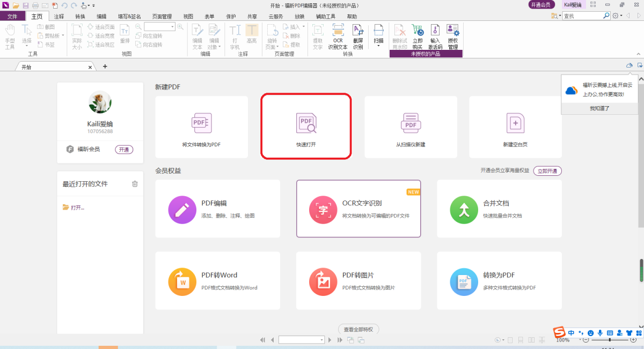
Task: Switch to the 注释 ribbon tab
Action: pos(59,17)
